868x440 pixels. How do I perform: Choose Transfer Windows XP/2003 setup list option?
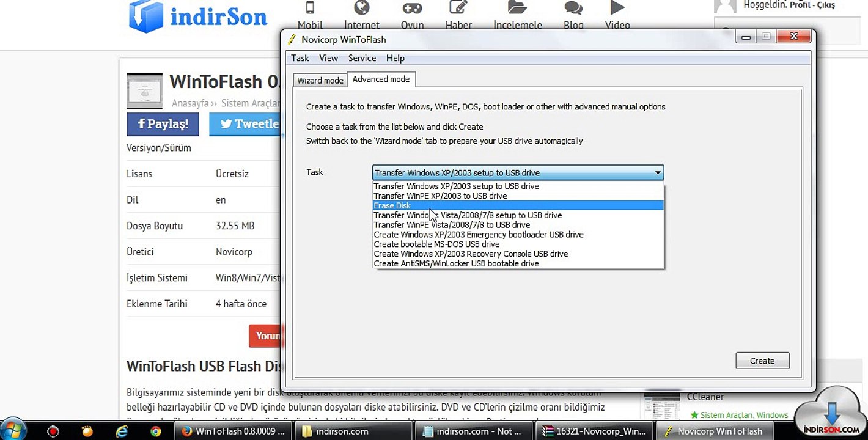click(x=518, y=186)
